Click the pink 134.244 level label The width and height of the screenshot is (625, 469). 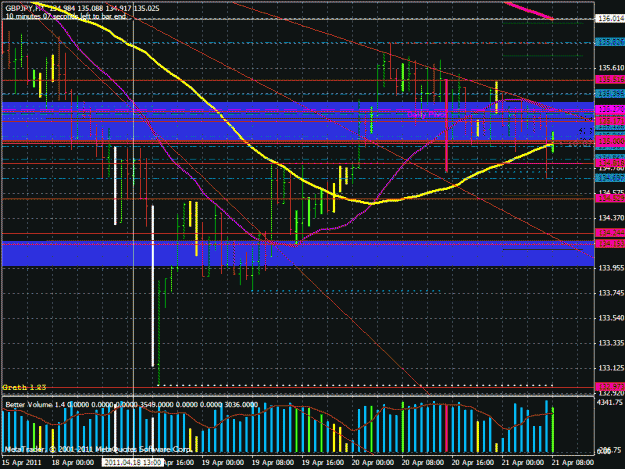pyautogui.click(x=610, y=233)
